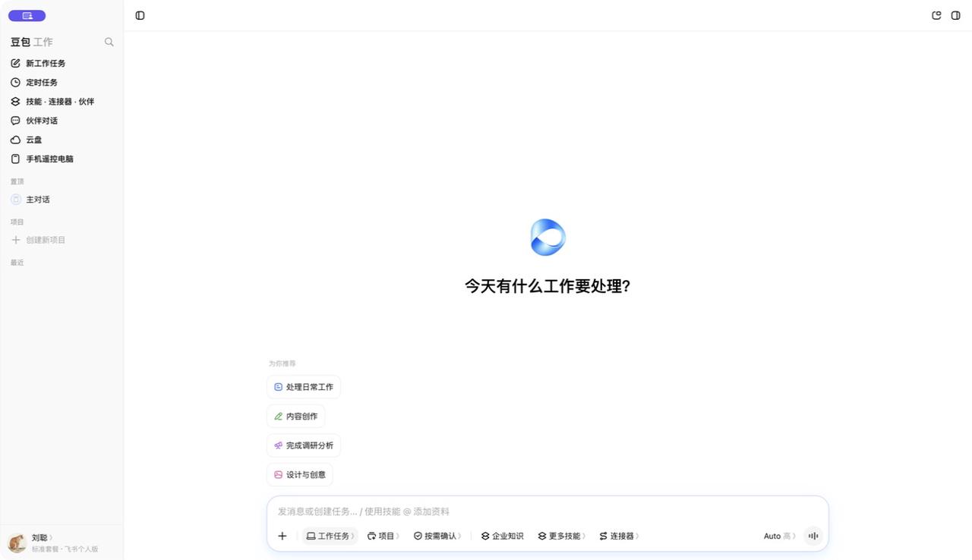The height and width of the screenshot is (560, 972).
Task: Start voice input with the waveform icon
Action: [813, 536]
